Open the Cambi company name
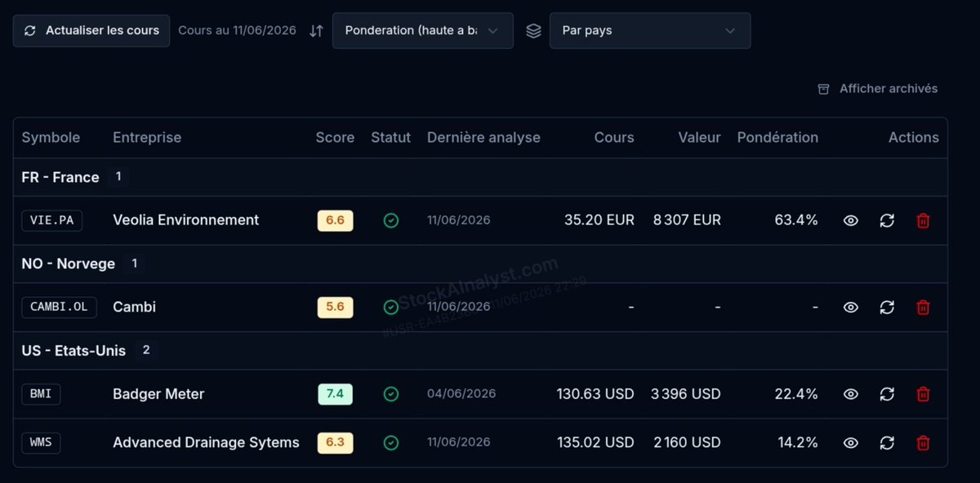Viewport: 980px width, 483px height. point(134,307)
